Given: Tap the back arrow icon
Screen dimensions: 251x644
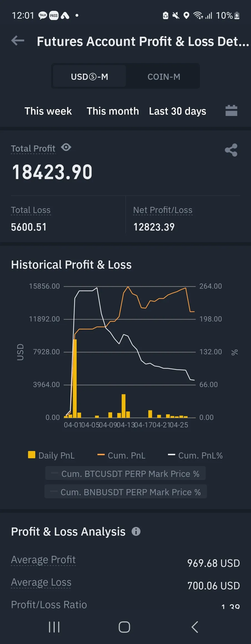Looking at the screenshot, I should pyautogui.click(x=18, y=41).
